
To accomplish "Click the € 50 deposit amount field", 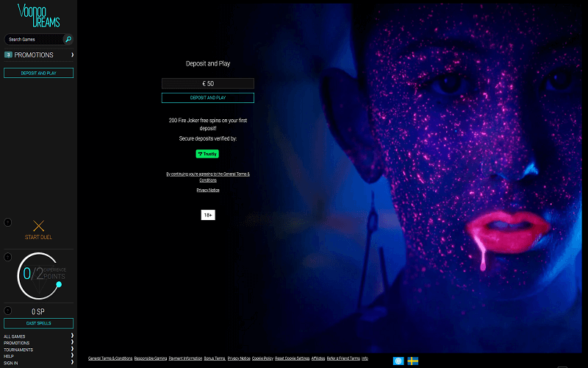I will pos(208,84).
